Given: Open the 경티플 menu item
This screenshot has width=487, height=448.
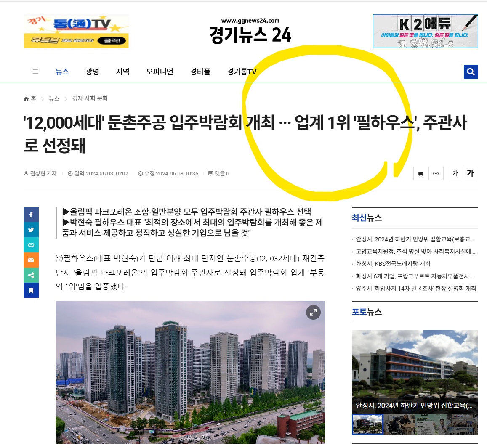Looking at the screenshot, I should click(200, 72).
